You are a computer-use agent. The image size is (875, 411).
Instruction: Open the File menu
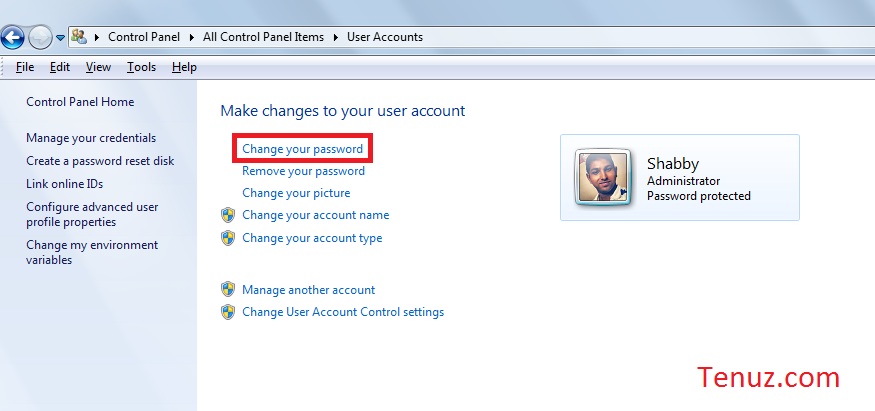click(x=25, y=67)
